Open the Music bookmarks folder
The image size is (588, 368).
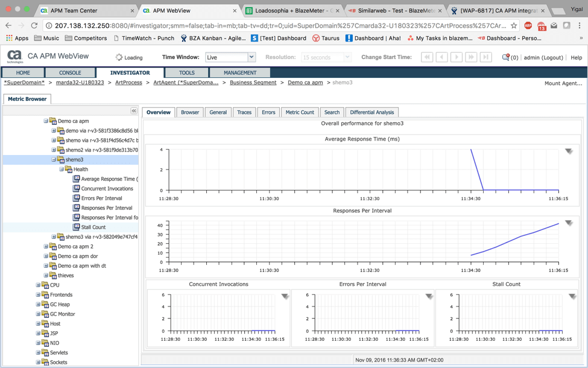[46, 38]
